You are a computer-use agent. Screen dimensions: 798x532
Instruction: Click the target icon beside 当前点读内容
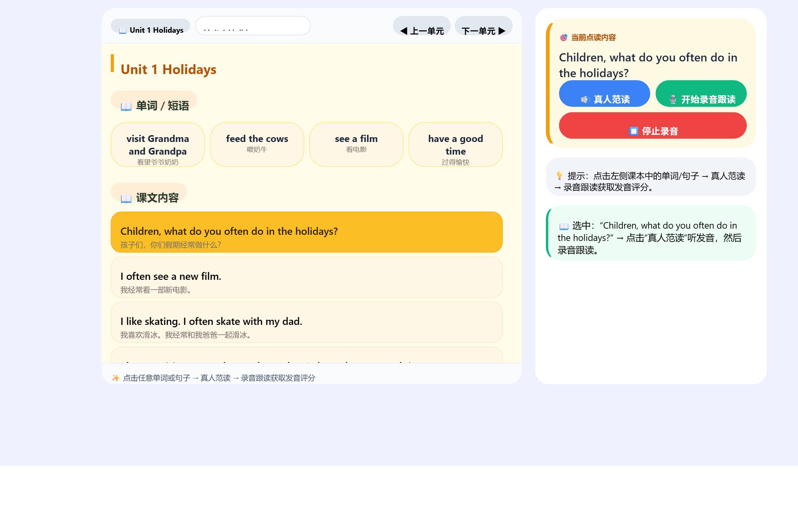pyautogui.click(x=564, y=38)
